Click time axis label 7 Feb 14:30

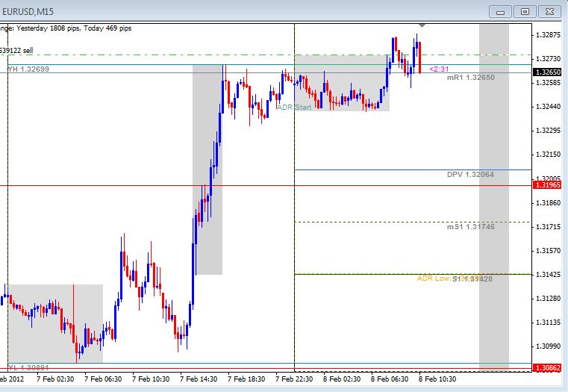pyautogui.click(x=199, y=379)
